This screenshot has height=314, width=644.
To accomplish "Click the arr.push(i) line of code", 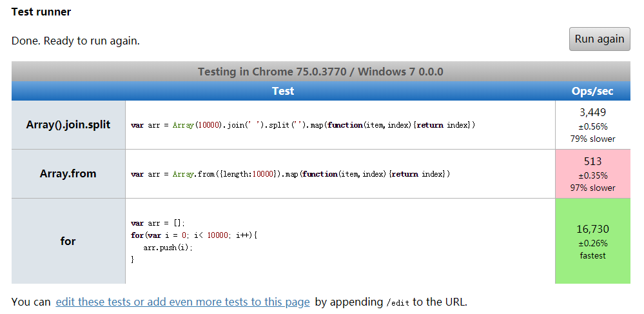I will tap(168, 247).
